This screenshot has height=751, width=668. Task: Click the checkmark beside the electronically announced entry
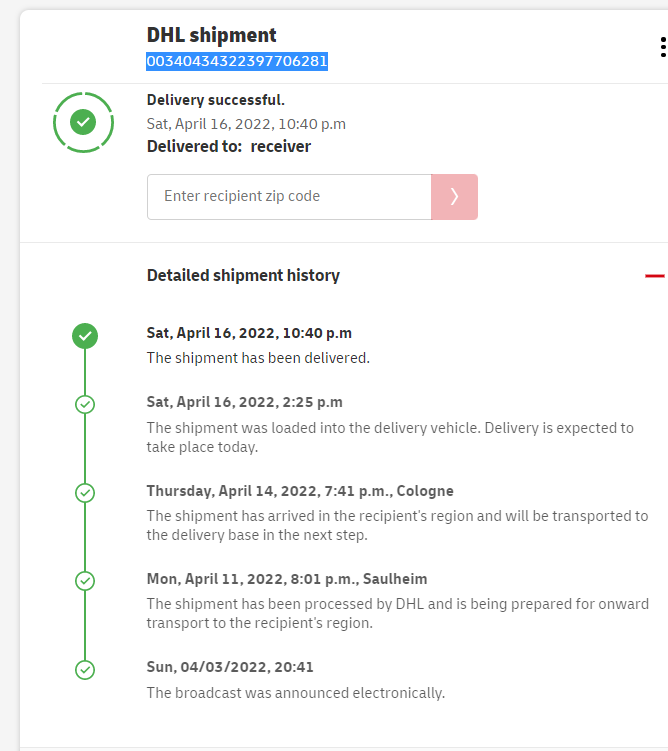(85, 669)
